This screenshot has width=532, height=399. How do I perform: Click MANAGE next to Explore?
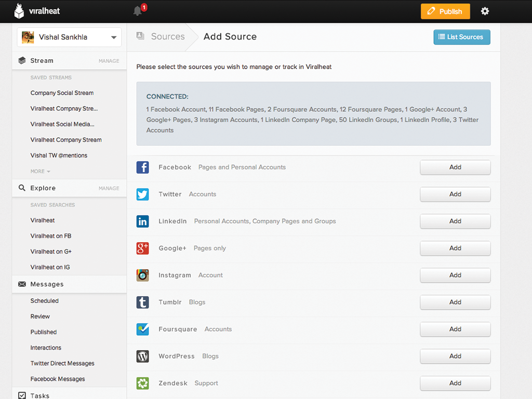(109, 189)
